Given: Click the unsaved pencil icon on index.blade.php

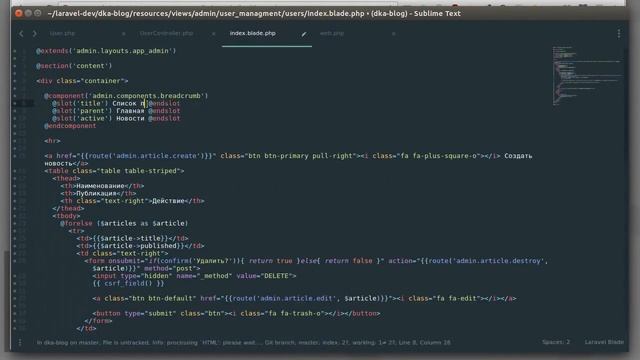Looking at the screenshot, I should pyautogui.click(x=304, y=34).
